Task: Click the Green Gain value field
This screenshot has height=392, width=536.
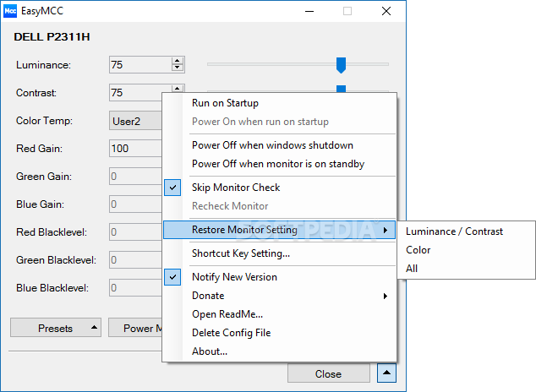Action: [x=135, y=177]
